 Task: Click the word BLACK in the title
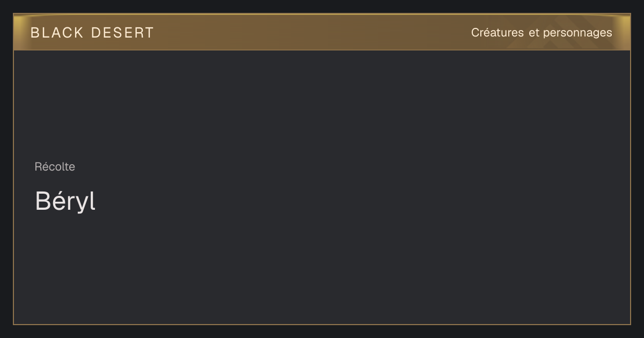(x=57, y=33)
